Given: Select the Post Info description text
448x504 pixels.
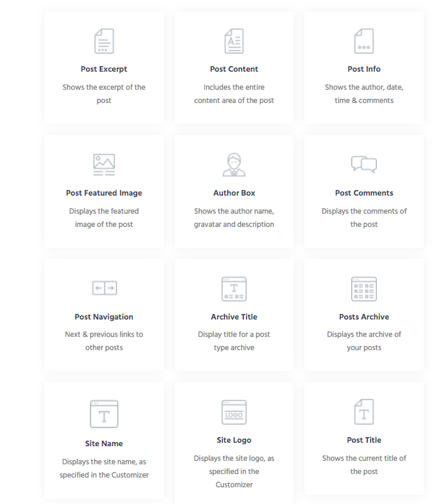Looking at the screenshot, I should click(364, 94).
